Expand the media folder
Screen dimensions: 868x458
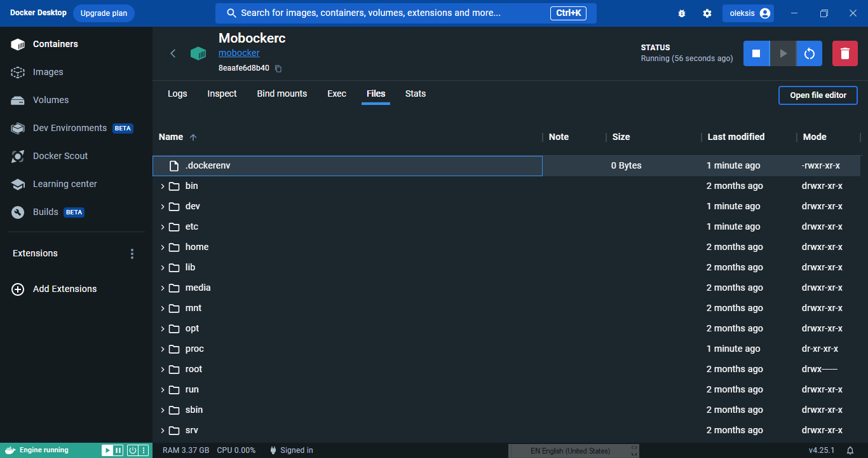click(163, 288)
